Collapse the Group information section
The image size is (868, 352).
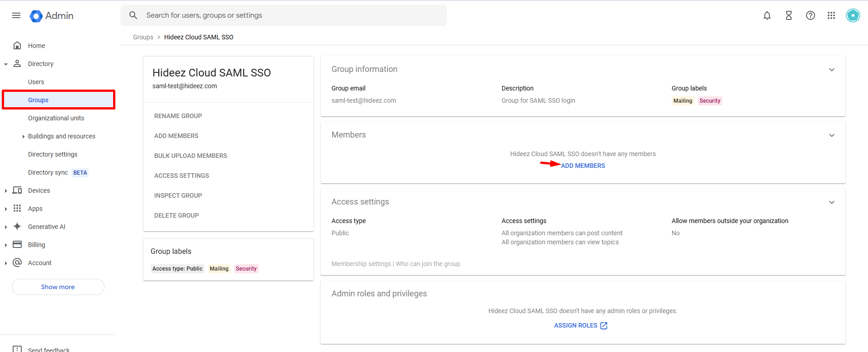tap(831, 70)
